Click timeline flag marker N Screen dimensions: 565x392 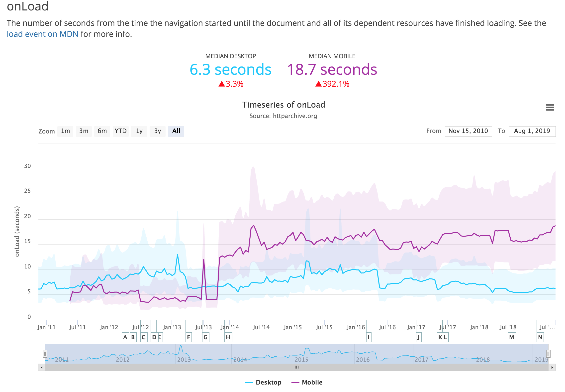click(540, 337)
